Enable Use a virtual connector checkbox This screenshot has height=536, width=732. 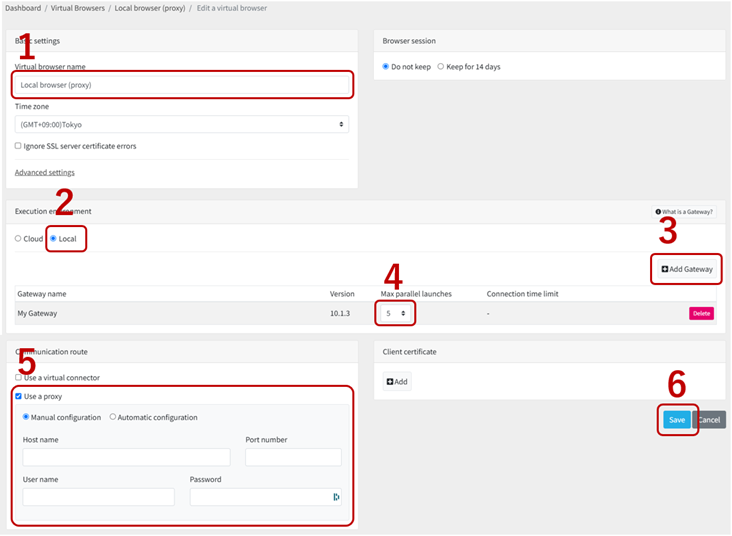[x=18, y=377]
